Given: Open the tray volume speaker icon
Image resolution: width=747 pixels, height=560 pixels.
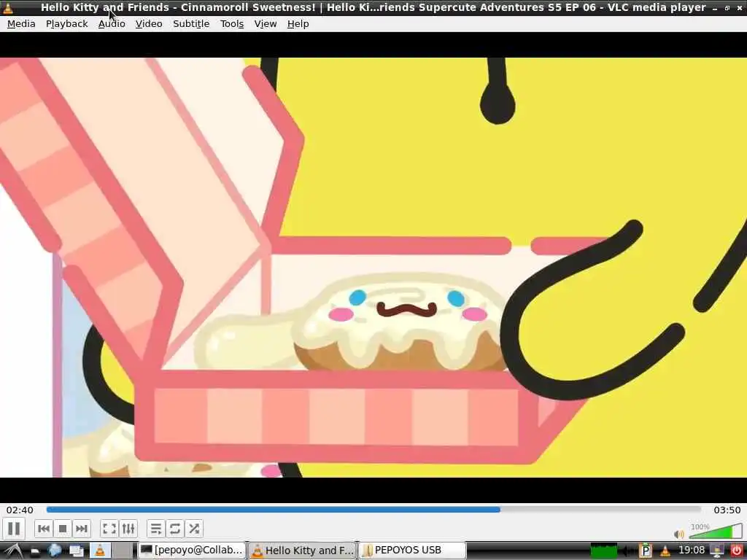Looking at the screenshot, I should [628, 551].
